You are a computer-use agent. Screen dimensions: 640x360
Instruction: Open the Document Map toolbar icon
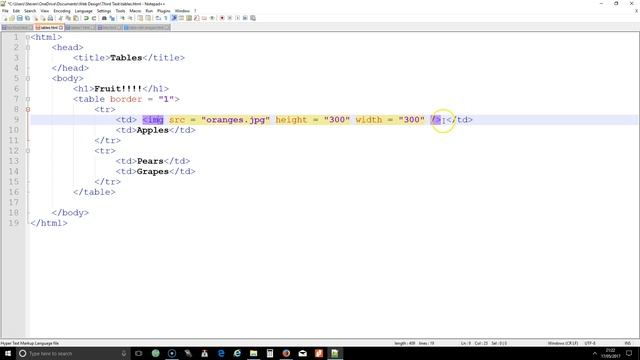189,18
